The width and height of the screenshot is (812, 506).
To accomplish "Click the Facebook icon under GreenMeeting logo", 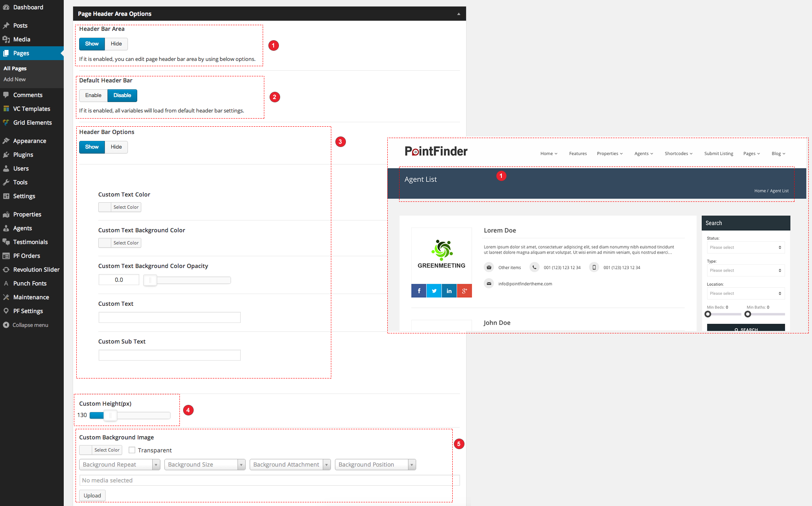I will (x=419, y=291).
